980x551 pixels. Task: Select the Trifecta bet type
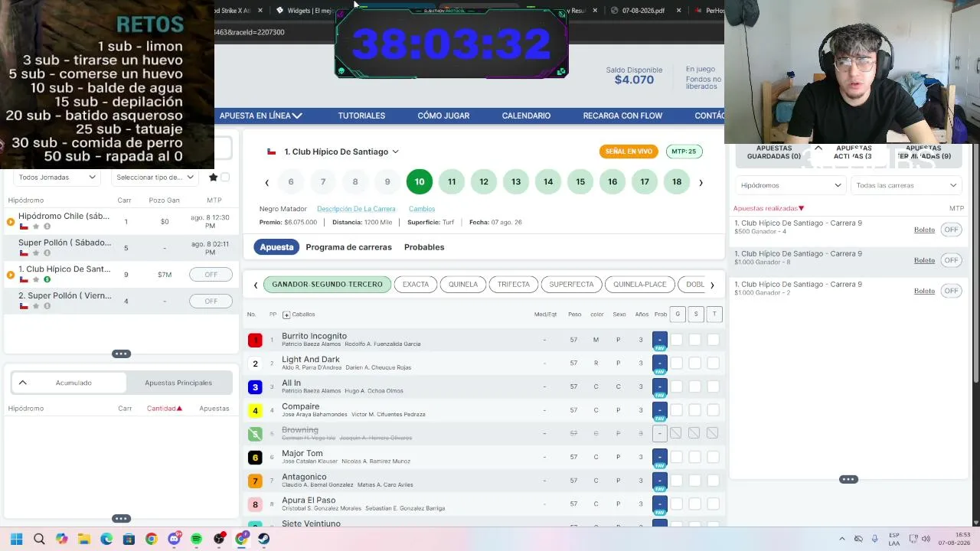514,285
